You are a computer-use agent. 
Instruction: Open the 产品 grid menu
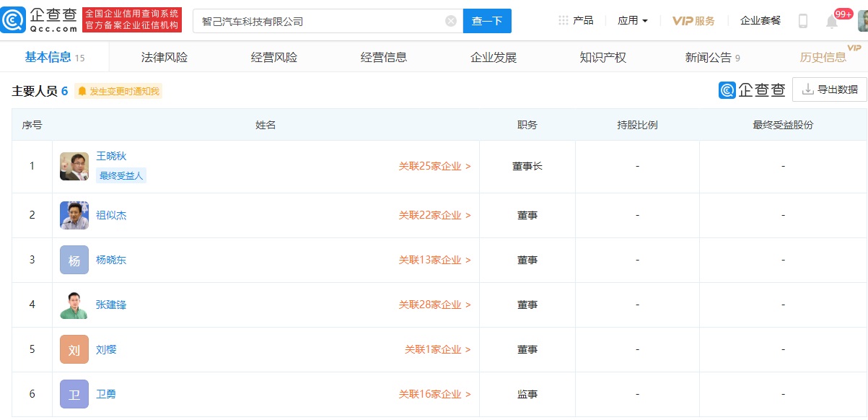(576, 20)
